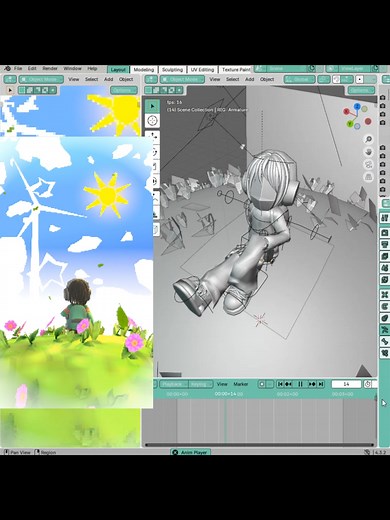390x520 pixels.
Task: Choose first selection mode icon, right viewport
Action: 148,90
